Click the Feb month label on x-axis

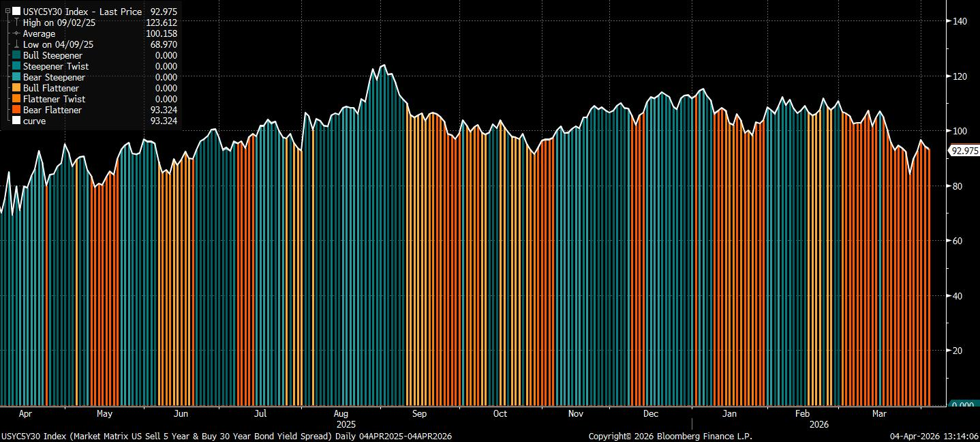click(x=802, y=413)
